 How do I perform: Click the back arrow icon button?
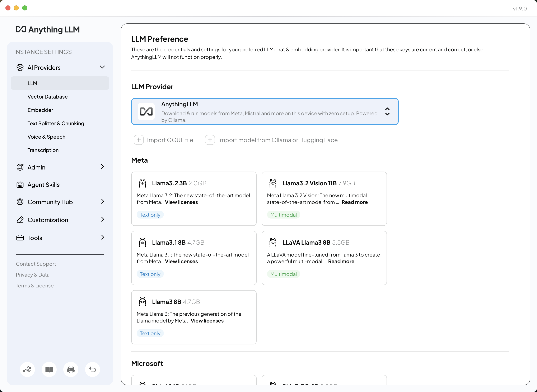click(x=92, y=369)
